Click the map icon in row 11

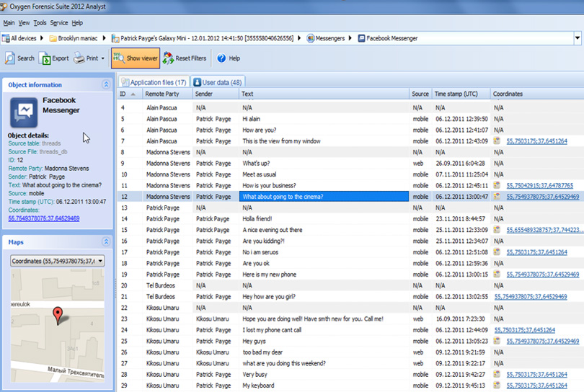[497, 185]
